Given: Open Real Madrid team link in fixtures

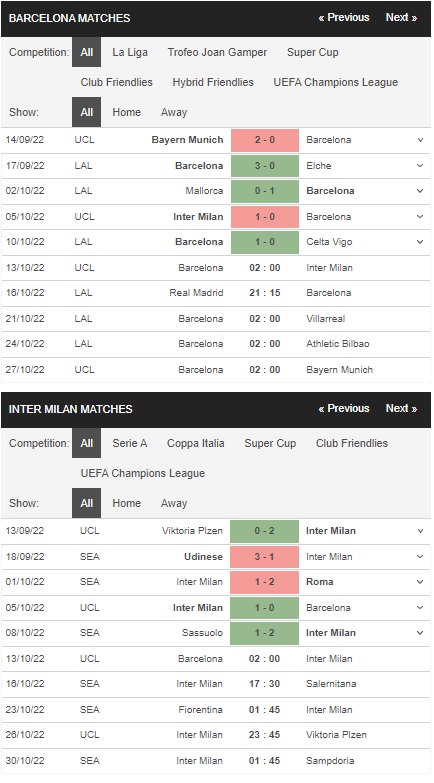Looking at the screenshot, I should click(196, 293).
